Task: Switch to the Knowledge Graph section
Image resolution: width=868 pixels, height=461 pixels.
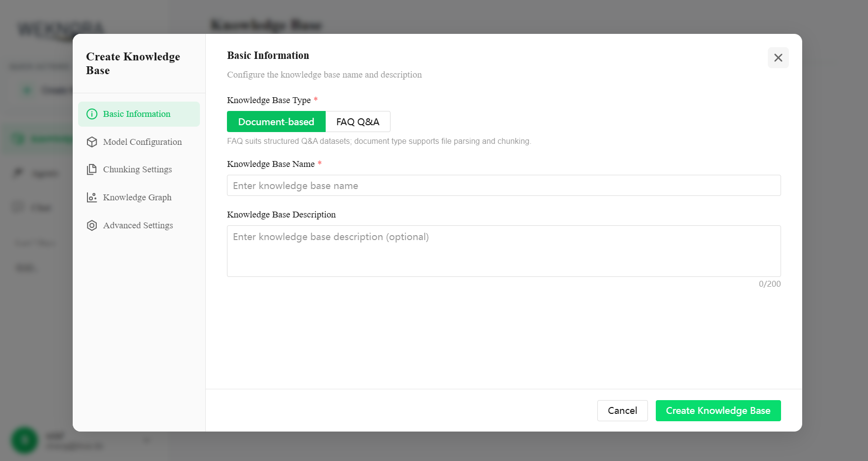Action: pyautogui.click(x=138, y=197)
